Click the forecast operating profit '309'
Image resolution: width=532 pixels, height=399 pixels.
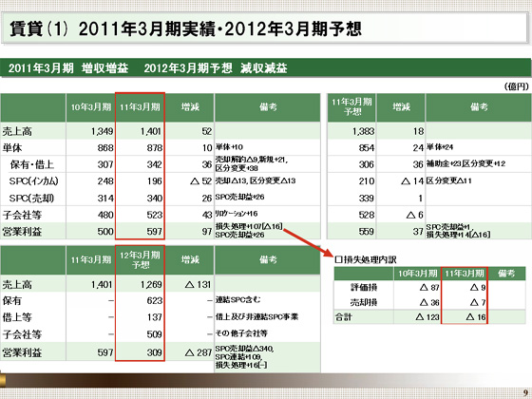[x=154, y=352]
